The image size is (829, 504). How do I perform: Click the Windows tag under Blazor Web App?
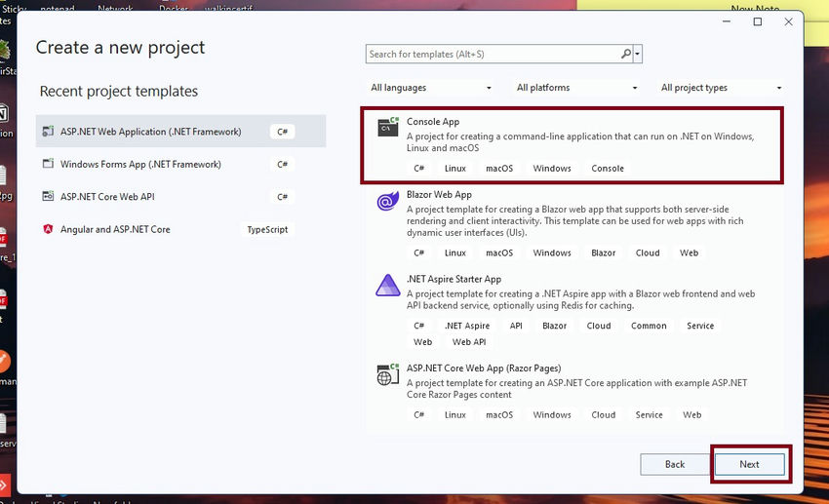tap(552, 253)
